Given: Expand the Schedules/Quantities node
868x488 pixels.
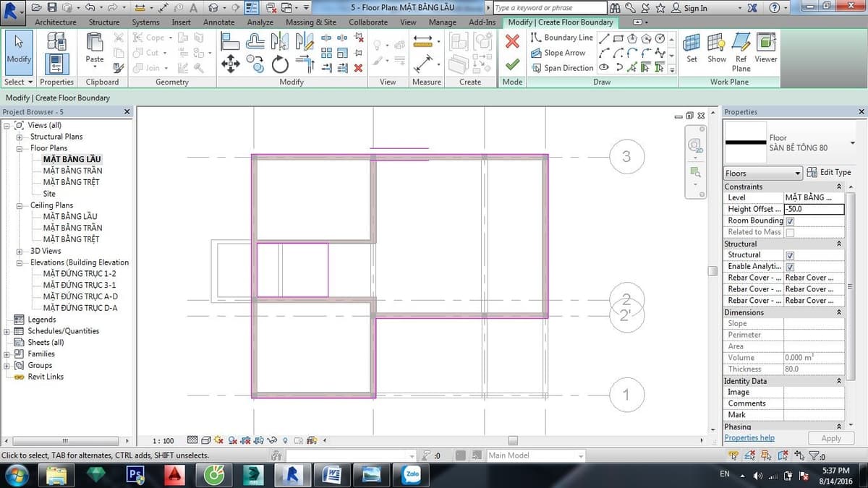Looking at the screenshot, I should pyautogui.click(x=7, y=331).
